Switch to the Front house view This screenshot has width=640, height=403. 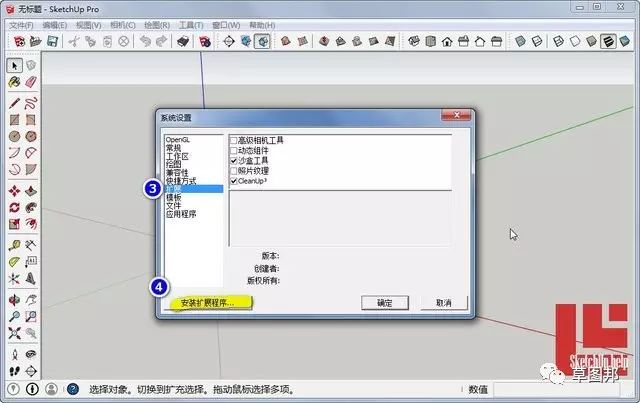[447, 41]
